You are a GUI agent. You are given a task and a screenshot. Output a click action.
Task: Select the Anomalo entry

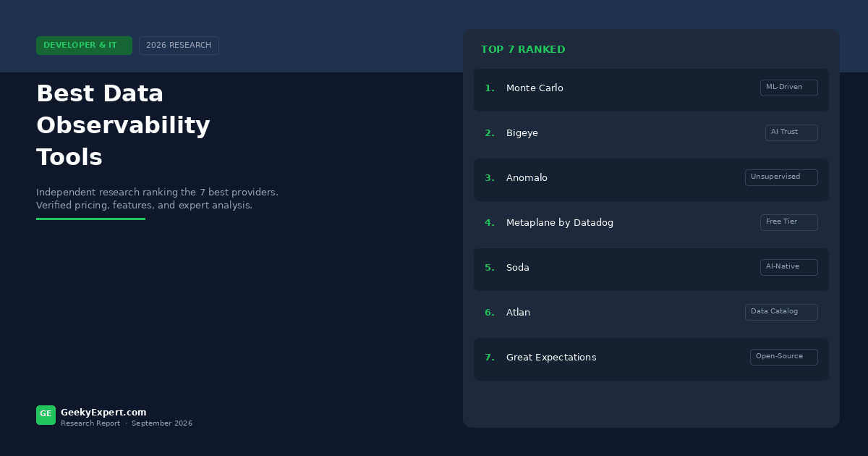click(x=651, y=180)
